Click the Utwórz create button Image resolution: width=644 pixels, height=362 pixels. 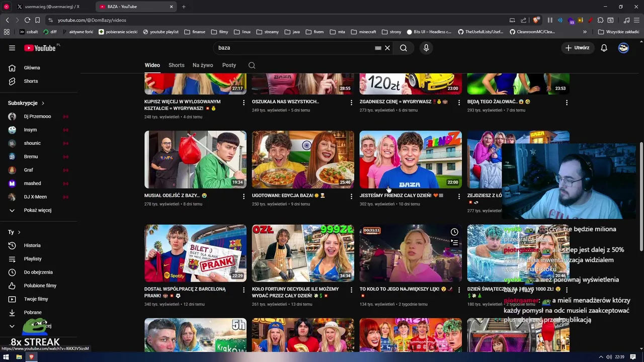coord(578,48)
